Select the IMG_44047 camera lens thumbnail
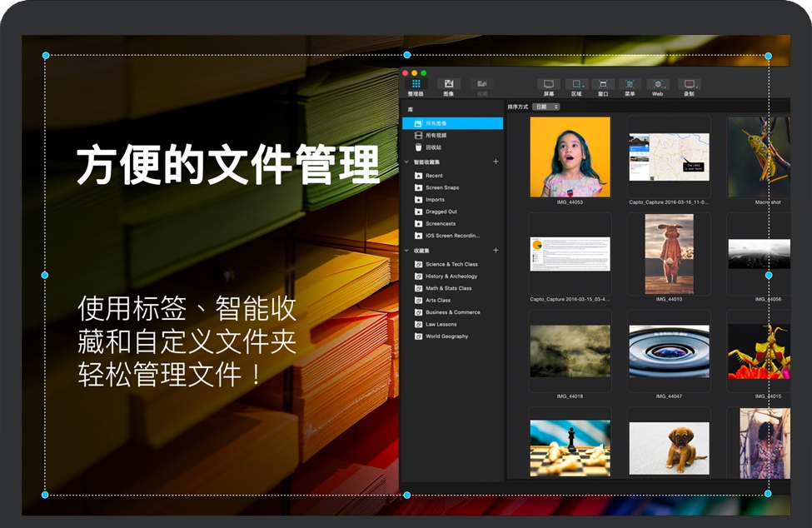The image size is (812, 528). tap(669, 351)
